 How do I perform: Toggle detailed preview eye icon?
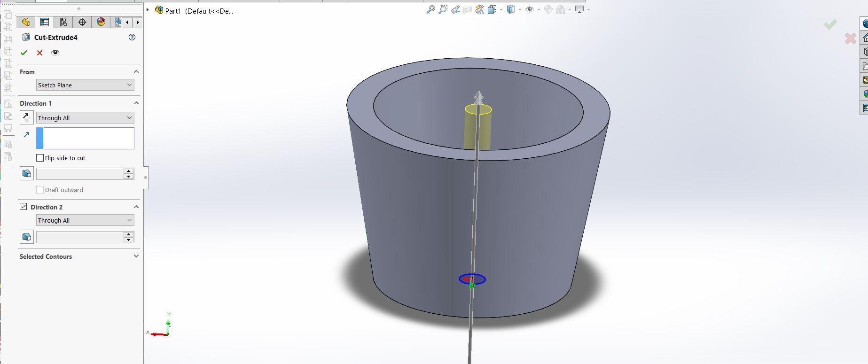pyautogui.click(x=55, y=53)
